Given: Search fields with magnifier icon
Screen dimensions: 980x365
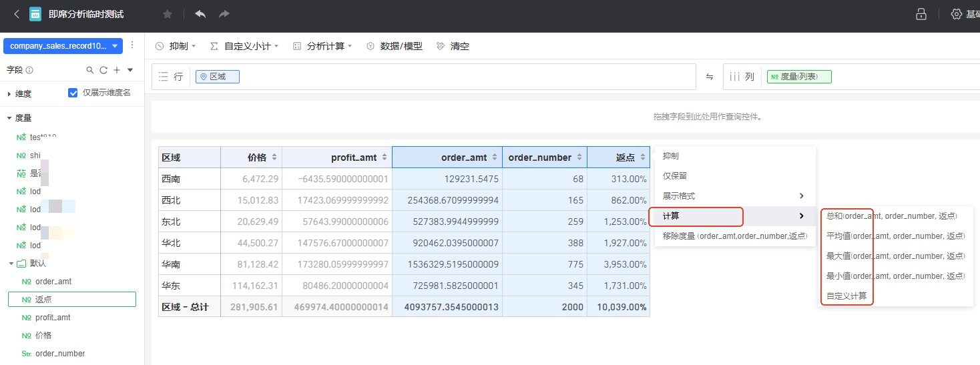Looking at the screenshot, I should (x=90, y=70).
